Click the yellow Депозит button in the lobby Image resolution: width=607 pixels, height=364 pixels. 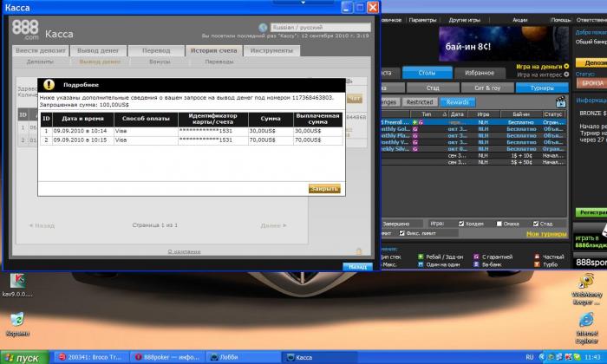click(591, 62)
